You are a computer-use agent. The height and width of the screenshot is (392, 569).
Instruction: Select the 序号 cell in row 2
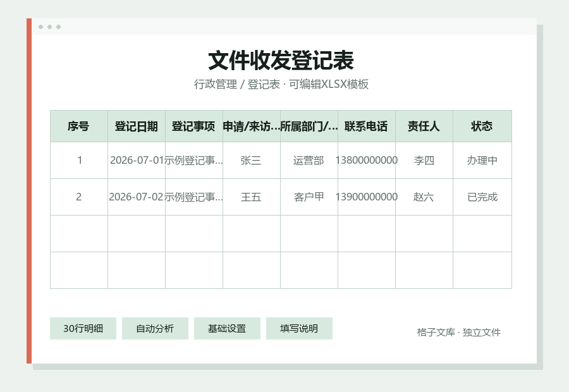pyautogui.click(x=79, y=197)
